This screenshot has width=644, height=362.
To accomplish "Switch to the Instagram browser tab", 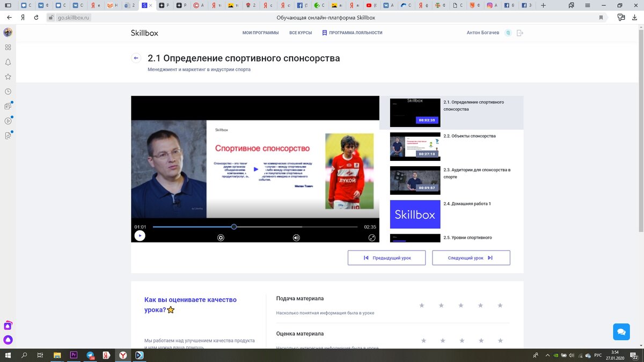I will (x=491, y=5).
